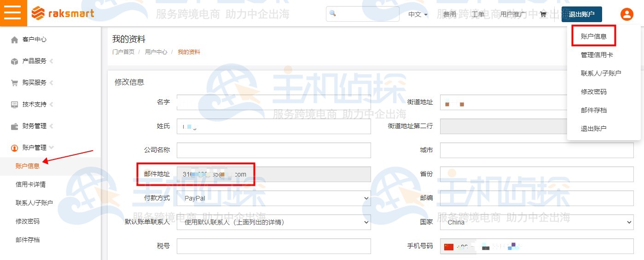Focus the top search box
This screenshot has height=260, width=644.
click(x=364, y=14)
